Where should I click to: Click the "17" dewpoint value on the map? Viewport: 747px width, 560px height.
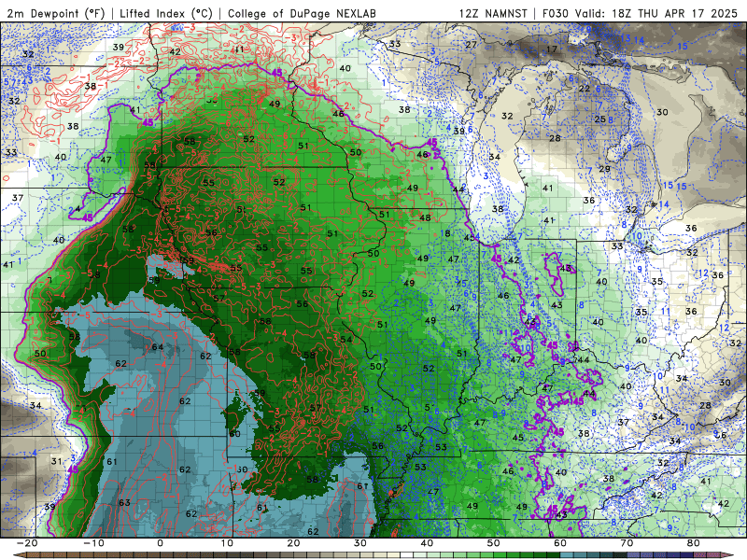point(552,49)
